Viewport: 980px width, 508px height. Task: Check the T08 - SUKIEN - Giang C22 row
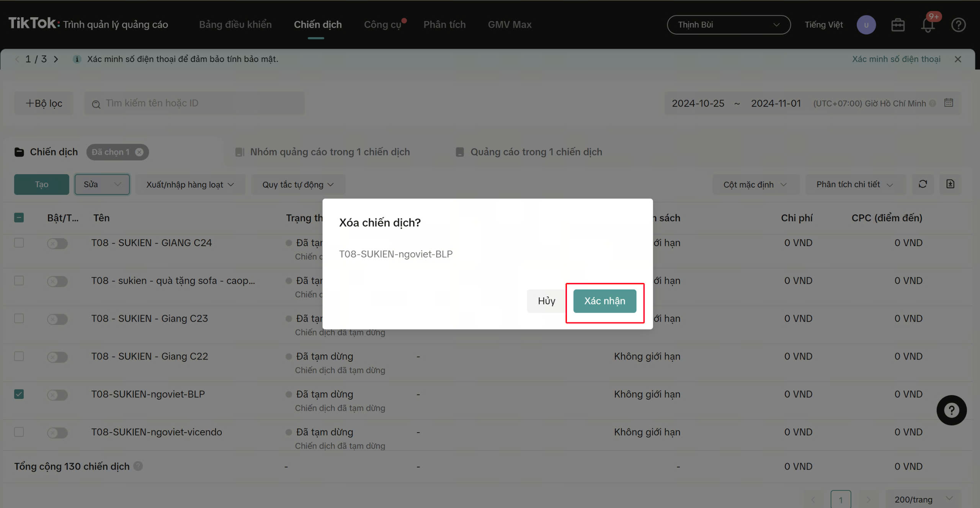pos(19,356)
